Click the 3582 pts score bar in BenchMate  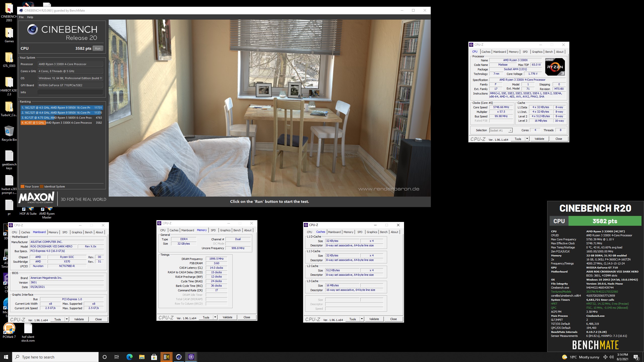pyautogui.click(x=605, y=221)
